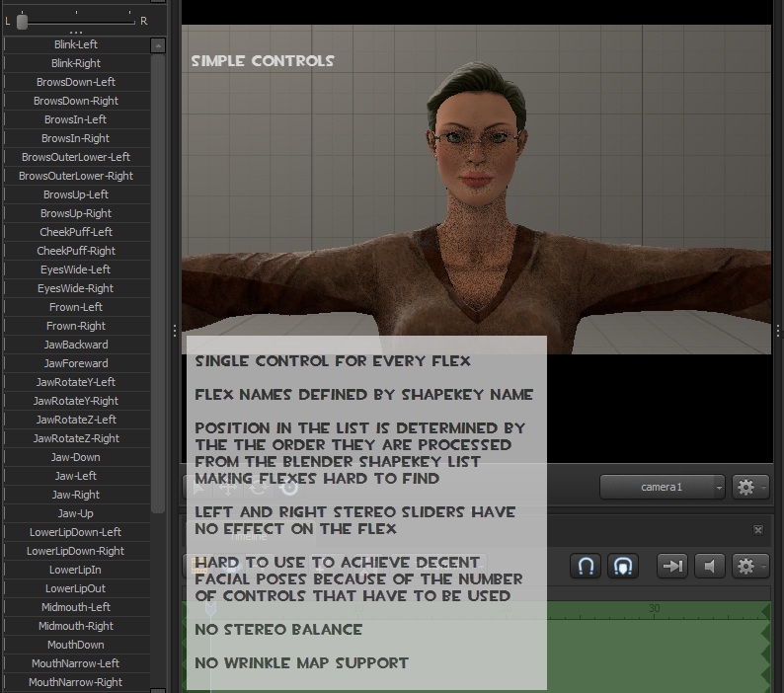Select the Blink-Left flex control

point(76,44)
